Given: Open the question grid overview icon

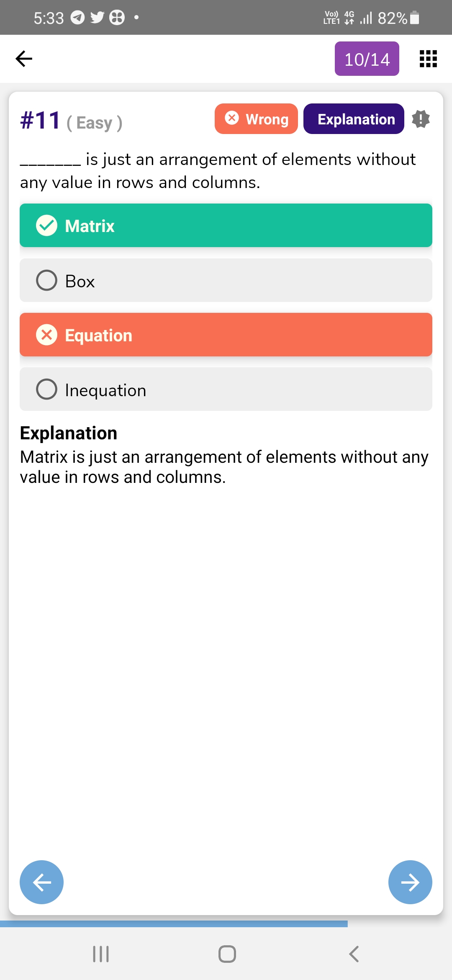Looking at the screenshot, I should pyautogui.click(x=428, y=59).
